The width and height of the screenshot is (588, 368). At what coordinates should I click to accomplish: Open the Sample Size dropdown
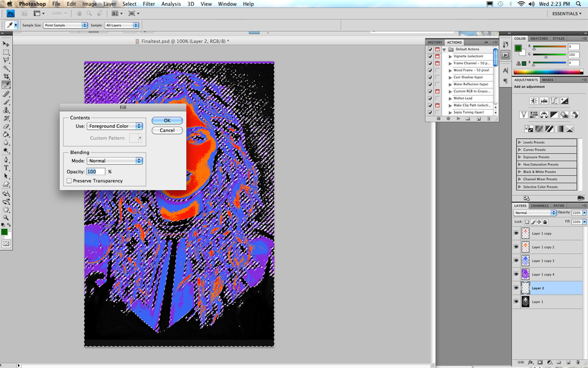[65, 25]
